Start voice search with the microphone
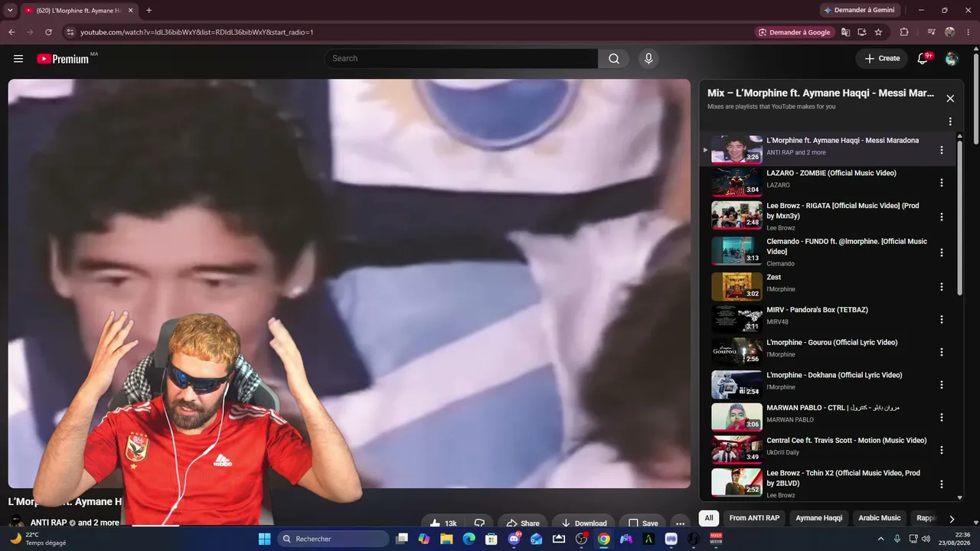 click(648, 59)
